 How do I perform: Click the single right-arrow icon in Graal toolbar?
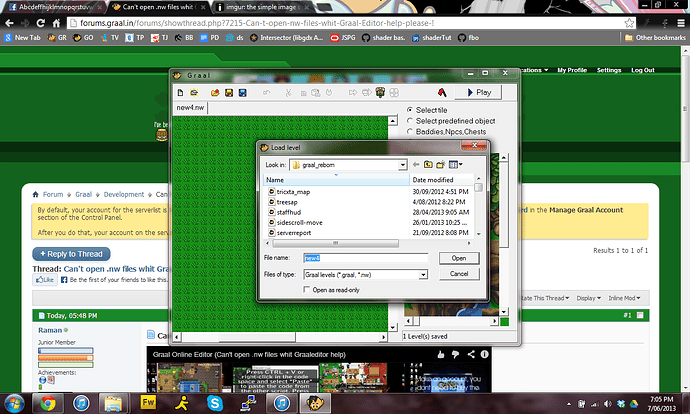(352, 92)
